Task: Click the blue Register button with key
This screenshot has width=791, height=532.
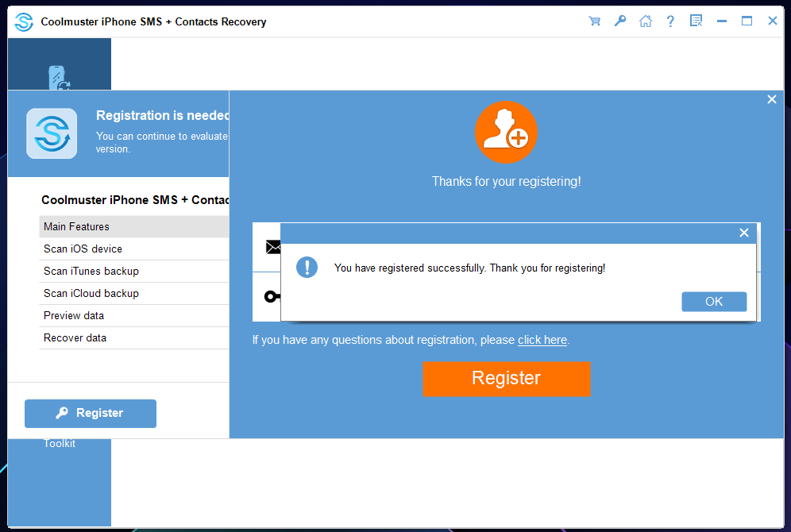Action: pos(91,413)
